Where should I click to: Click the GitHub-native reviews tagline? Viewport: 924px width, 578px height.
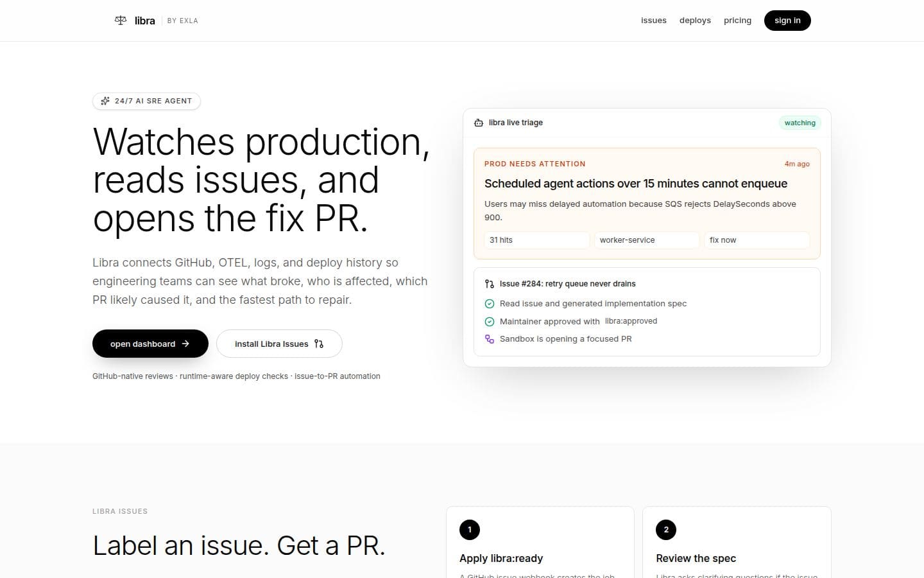click(236, 376)
